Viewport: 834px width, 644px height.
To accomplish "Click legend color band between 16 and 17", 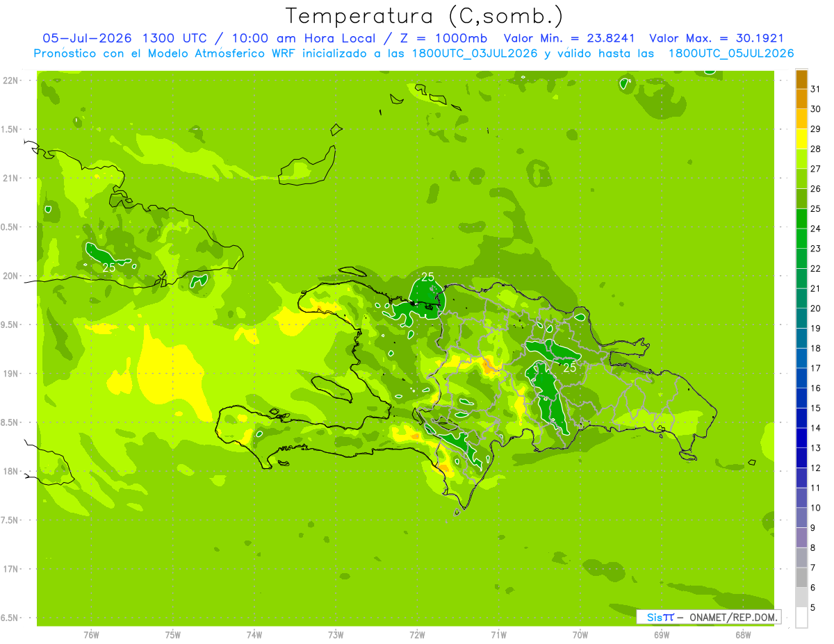I will [801, 379].
